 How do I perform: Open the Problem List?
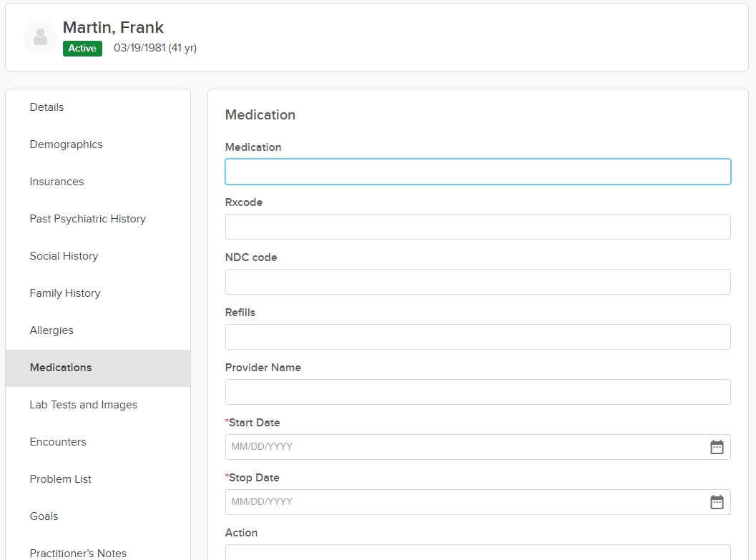tap(61, 479)
